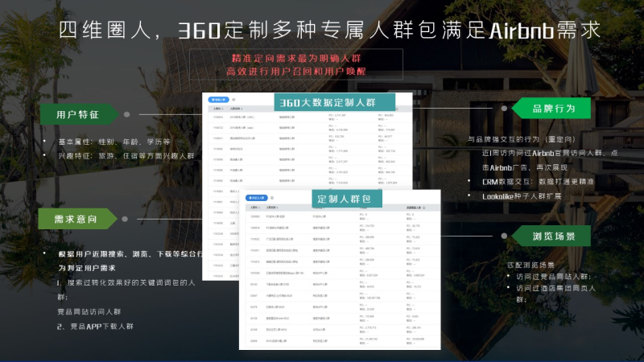Click bullet CRM数据交互：数据打通更精准
The height and width of the screenshot is (362, 644).
[x=538, y=182]
